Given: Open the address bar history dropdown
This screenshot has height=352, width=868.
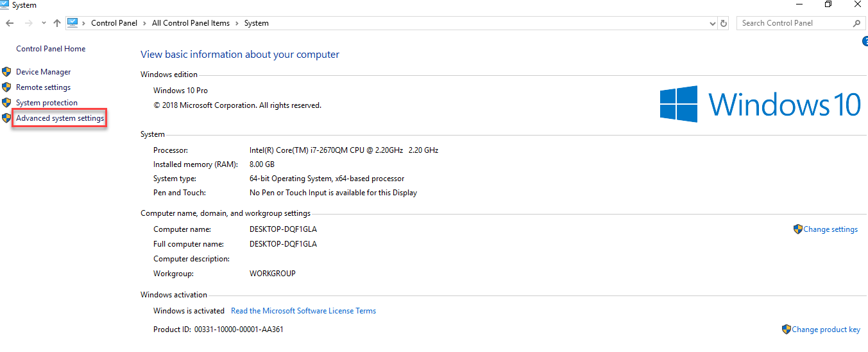Looking at the screenshot, I should [713, 23].
